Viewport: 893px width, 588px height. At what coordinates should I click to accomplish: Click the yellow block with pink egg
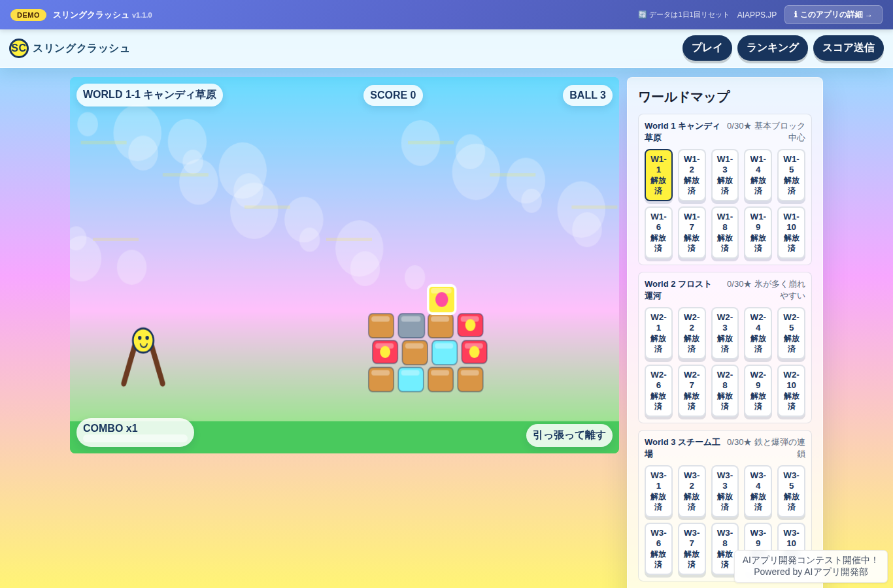pos(442,299)
